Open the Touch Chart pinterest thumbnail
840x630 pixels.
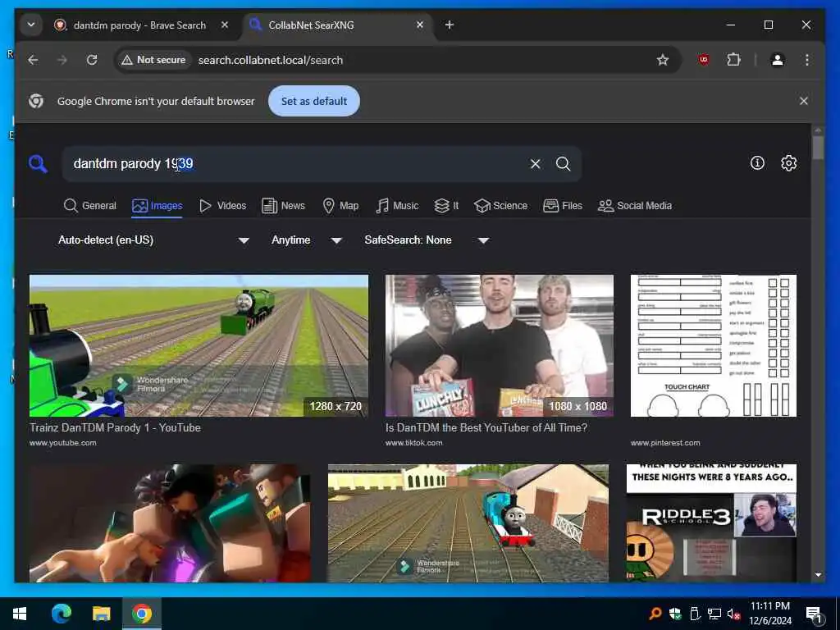pos(714,345)
